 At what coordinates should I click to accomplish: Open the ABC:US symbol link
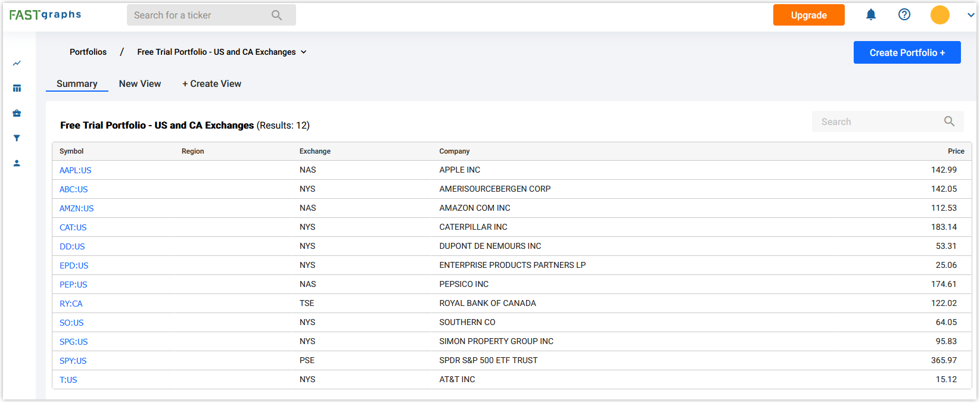coord(74,189)
